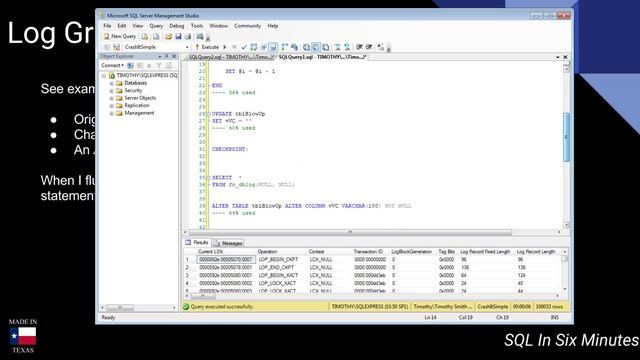The width and height of the screenshot is (640, 360).
Task: Switch to the SQLQuery1.sql tab
Action: (322, 57)
